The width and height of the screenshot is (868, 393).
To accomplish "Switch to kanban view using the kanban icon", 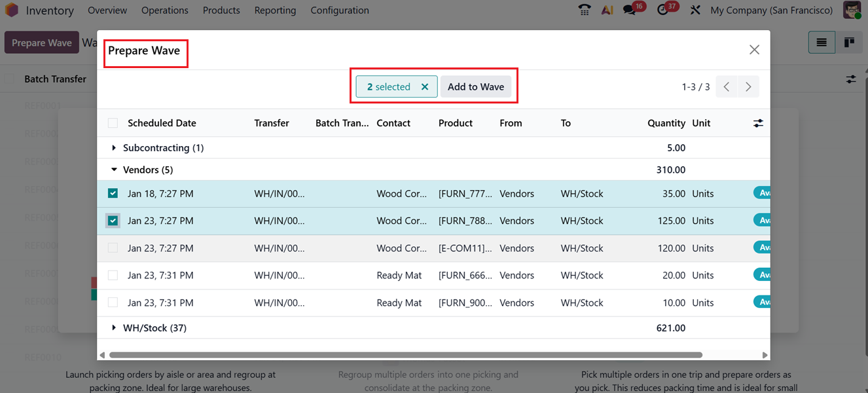I will click(849, 42).
